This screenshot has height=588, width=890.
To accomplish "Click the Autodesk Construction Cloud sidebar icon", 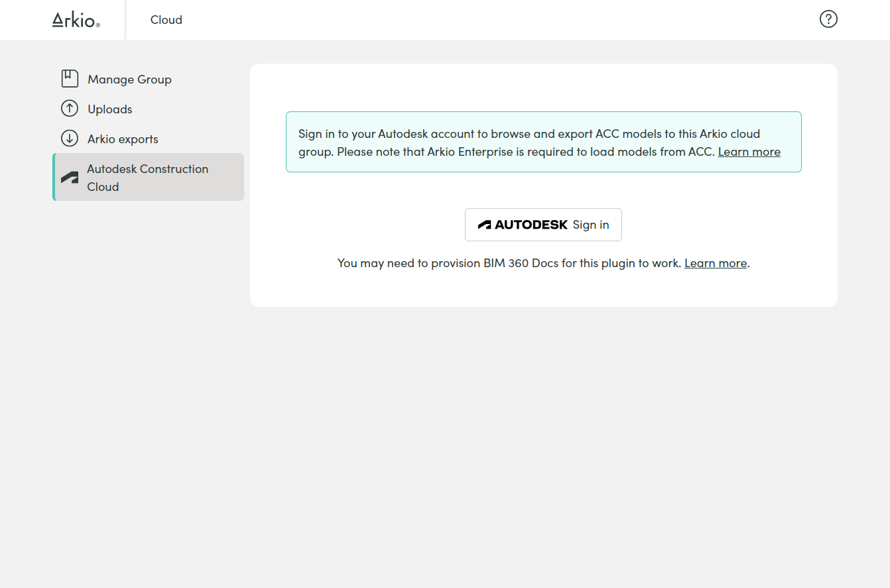I will point(70,178).
